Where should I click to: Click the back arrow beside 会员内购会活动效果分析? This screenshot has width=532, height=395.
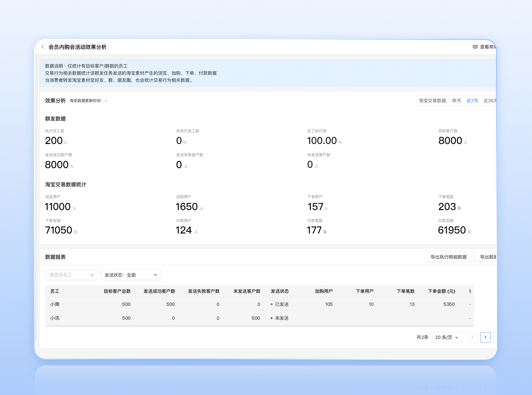coord(43,47)
